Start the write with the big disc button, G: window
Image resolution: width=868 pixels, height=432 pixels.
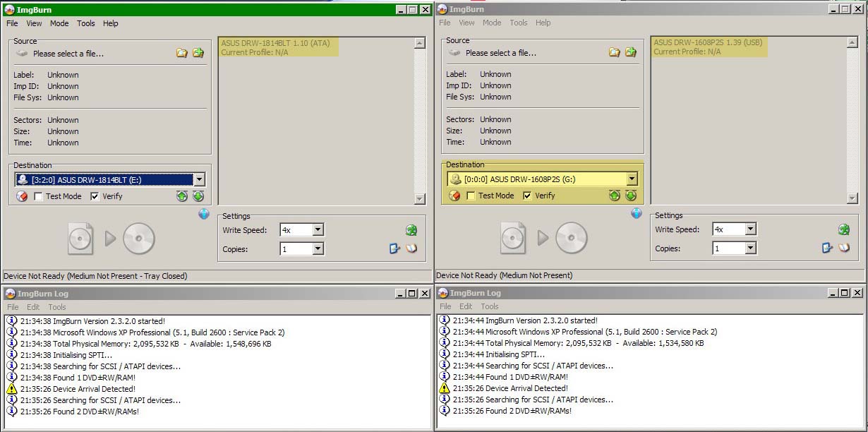click(x=572, y=238)
